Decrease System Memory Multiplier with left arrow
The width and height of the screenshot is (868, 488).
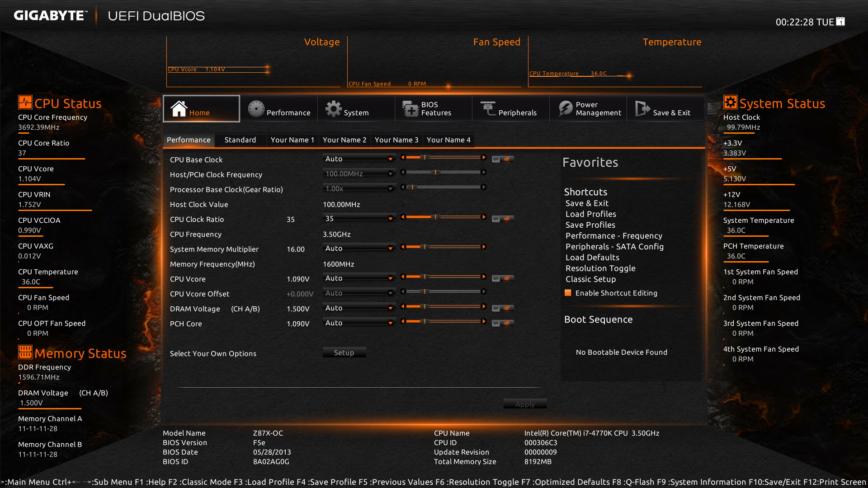pos(402,247)
